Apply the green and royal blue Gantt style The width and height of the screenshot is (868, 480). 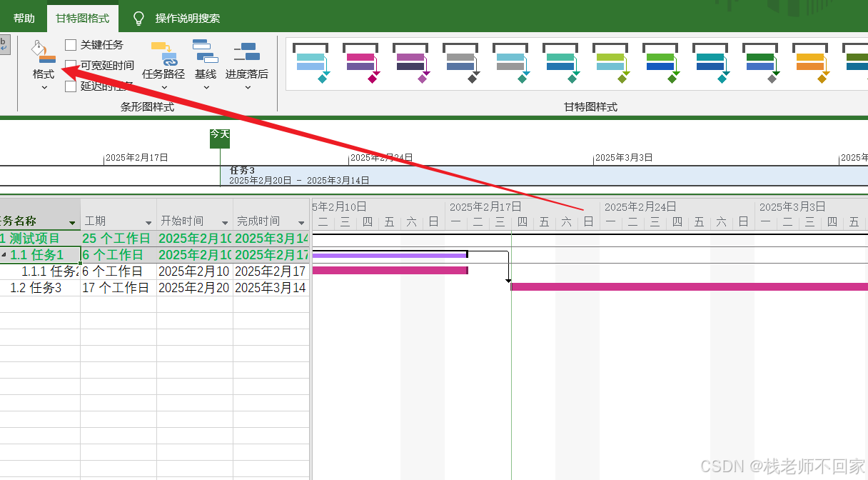pos(660,62)
